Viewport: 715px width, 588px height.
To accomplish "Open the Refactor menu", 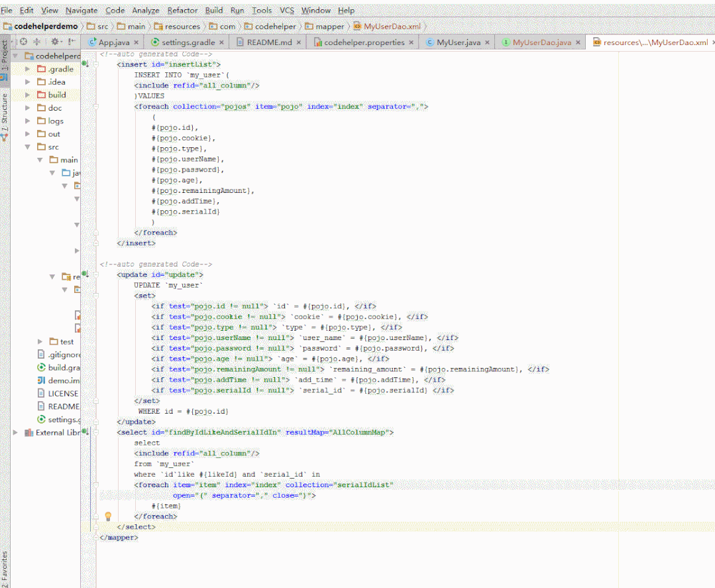I will (182, 11).
